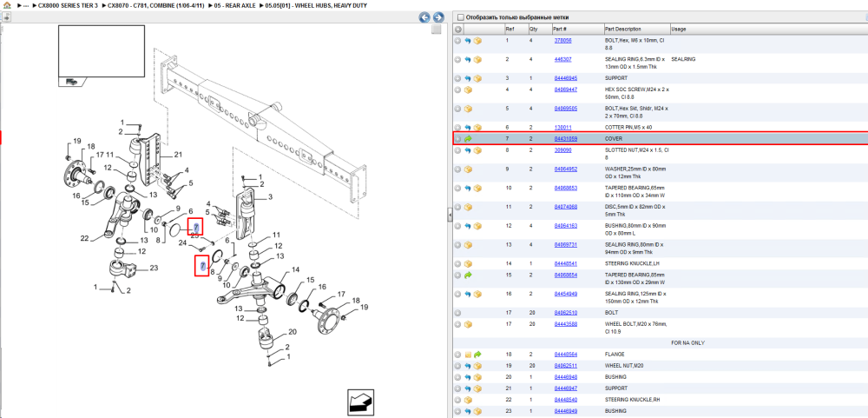Image resolution: width=868 pixels, height=418 pixels.
Task: Click the yellow box icon for SUPPORT 84446945
Action: pyautogui.click(x=477, y=78)
